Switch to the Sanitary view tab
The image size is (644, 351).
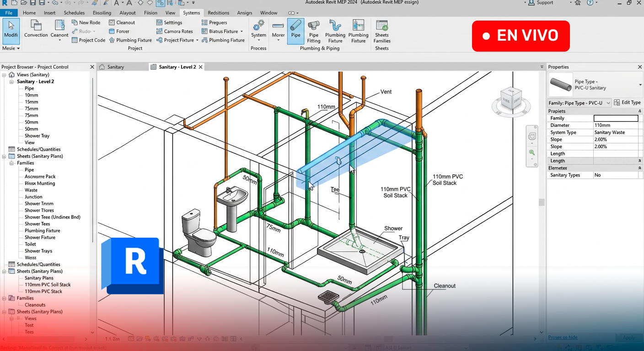[116, 67]
